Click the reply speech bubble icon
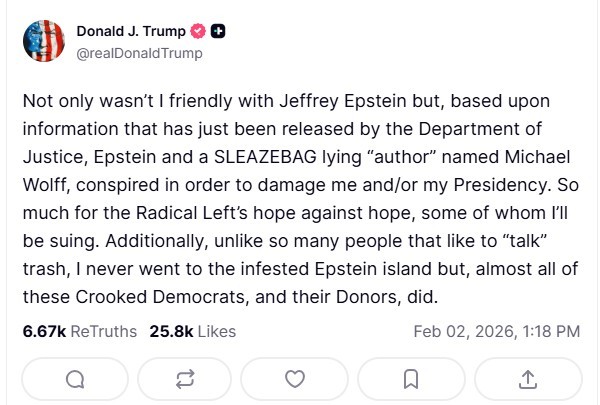The height and width of the screenshot is (405, 600). click(75, 379)
